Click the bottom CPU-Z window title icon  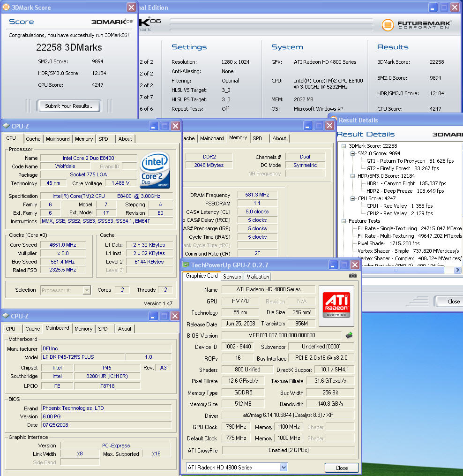click(x=6, y=316)
